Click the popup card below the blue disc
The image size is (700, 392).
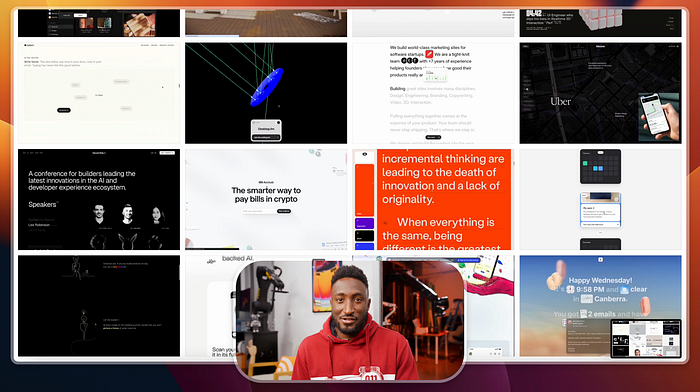pyautogui.click(x=266, y=130)
